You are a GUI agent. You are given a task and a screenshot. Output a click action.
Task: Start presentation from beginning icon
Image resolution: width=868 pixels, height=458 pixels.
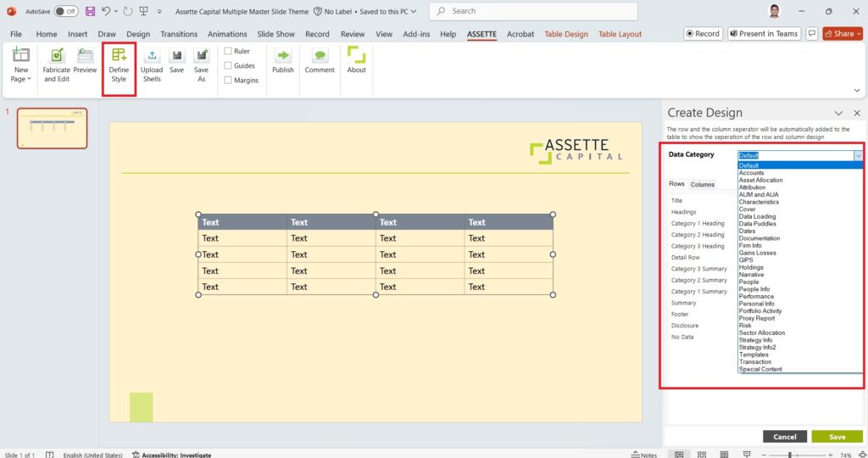click(x=143, y=11)
